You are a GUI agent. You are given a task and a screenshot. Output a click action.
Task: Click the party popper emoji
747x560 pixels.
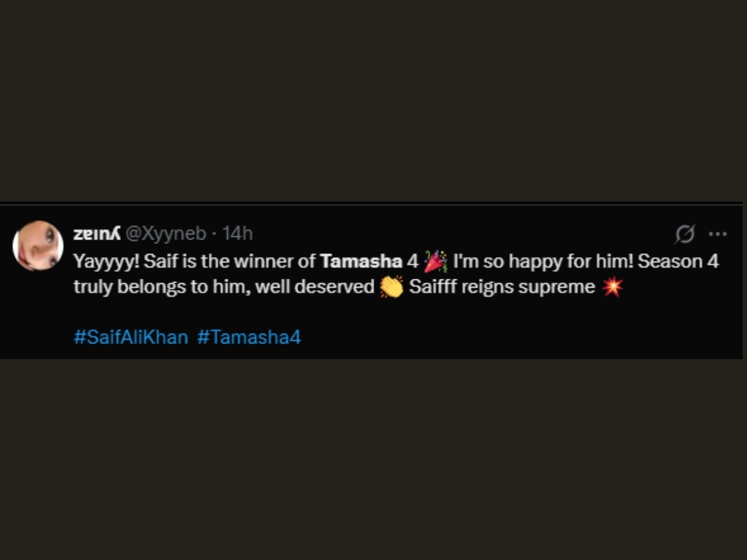tap(435, 261)
